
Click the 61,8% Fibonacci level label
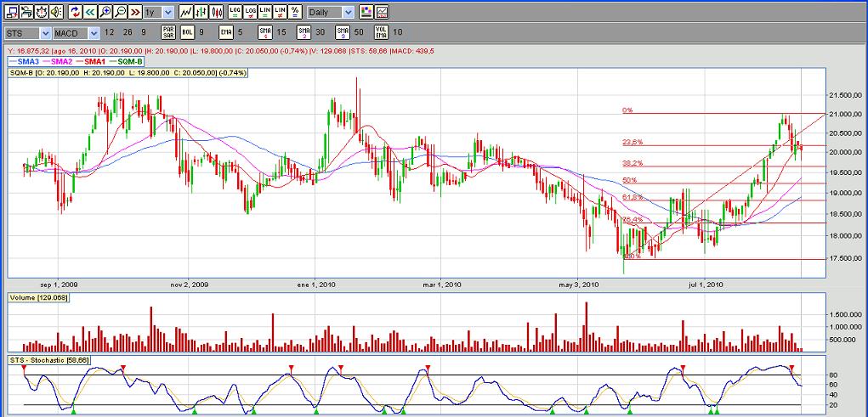point(633,197)
